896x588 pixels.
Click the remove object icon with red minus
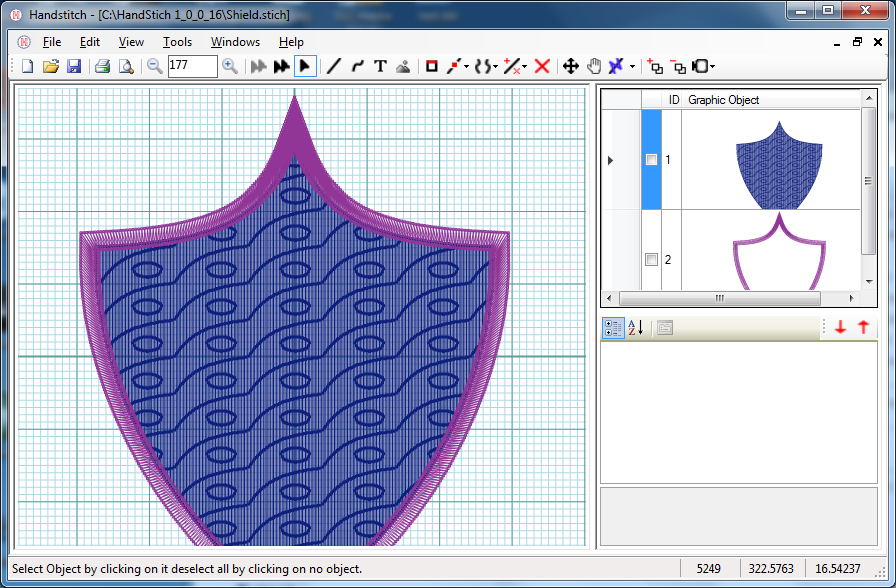[678, 66]
